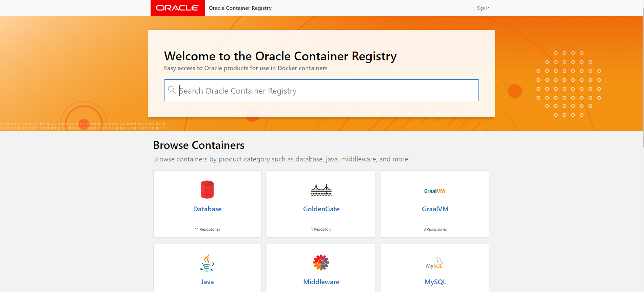The height and width of the screenshot is (292, 644).
Task: Click the 11 Repositories text
Action: pyautogui.click(x=207, y=229)
